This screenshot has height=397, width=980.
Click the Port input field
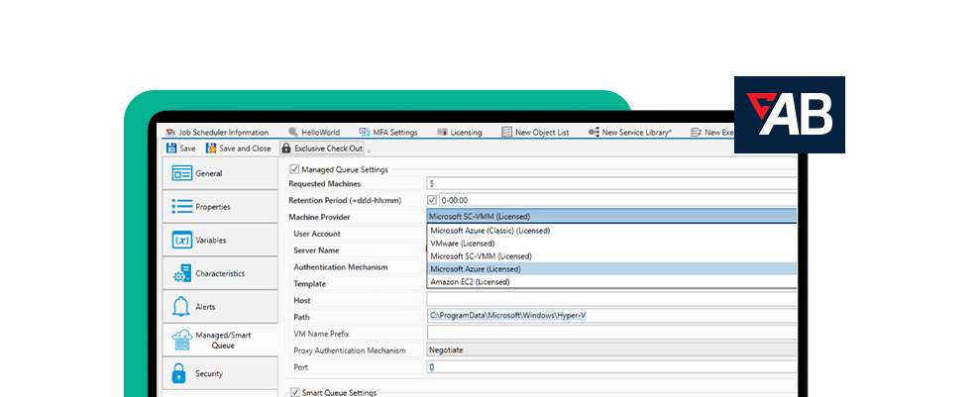(x=611, y=367)
